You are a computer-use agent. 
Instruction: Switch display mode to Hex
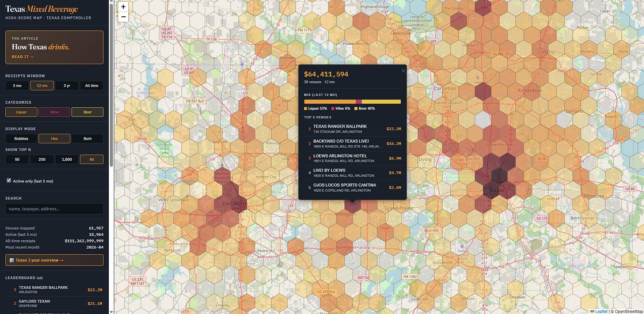[54, 139]
